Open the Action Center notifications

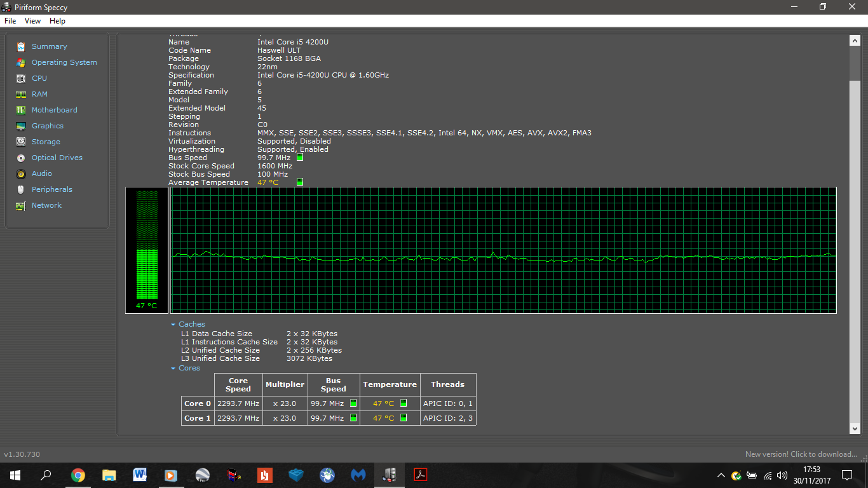(847, 475)
